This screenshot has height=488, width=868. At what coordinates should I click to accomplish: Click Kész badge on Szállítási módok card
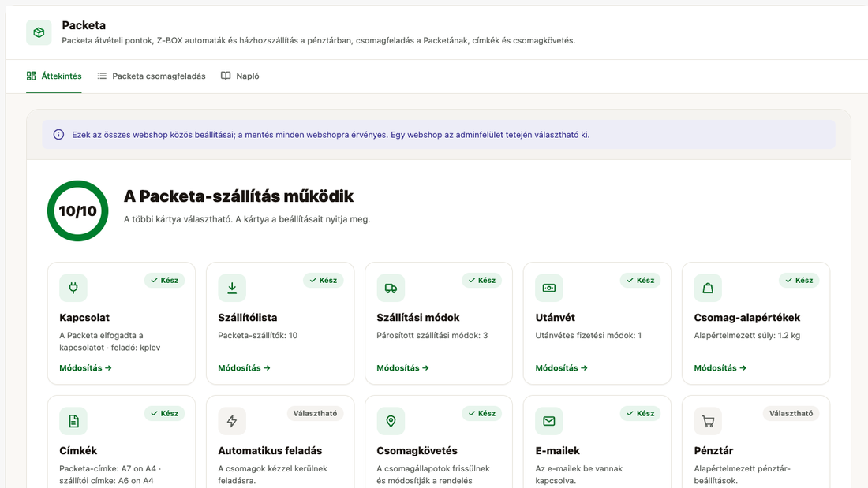point(481,280)
